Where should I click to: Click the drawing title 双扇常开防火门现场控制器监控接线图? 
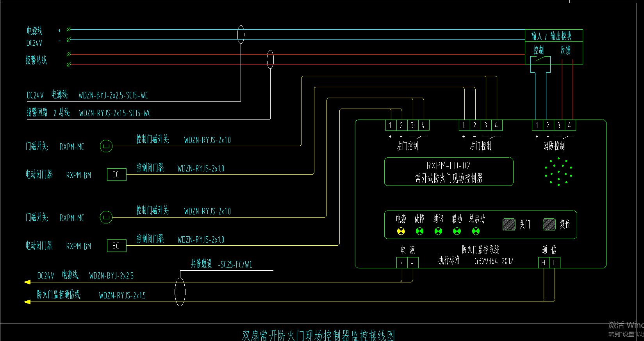click(x=319, y=336)
